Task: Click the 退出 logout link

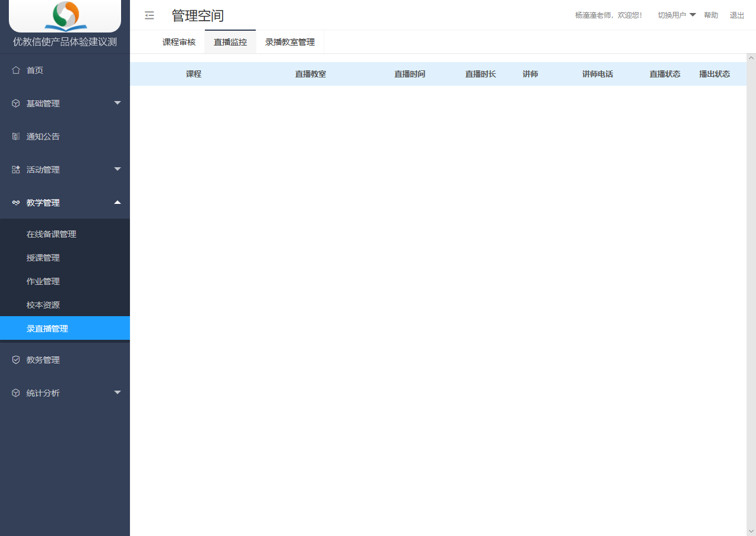Action: click(x=737, y=15)
